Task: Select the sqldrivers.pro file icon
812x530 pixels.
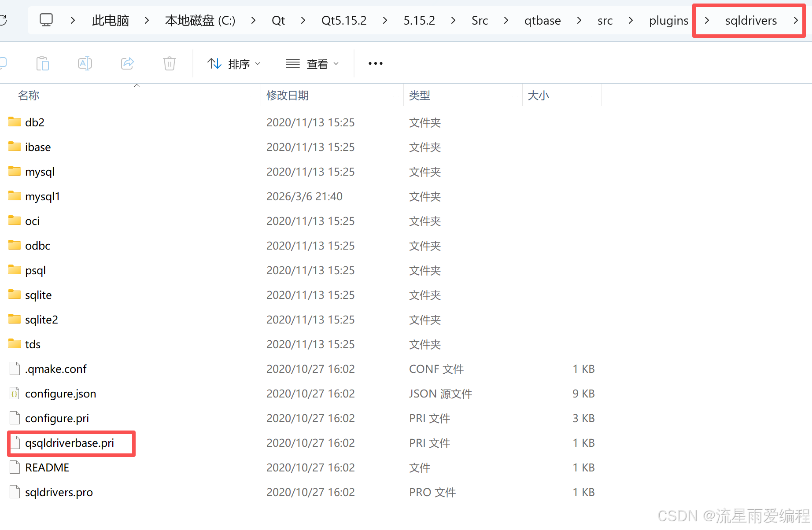Action: click(x=15, y=492)
